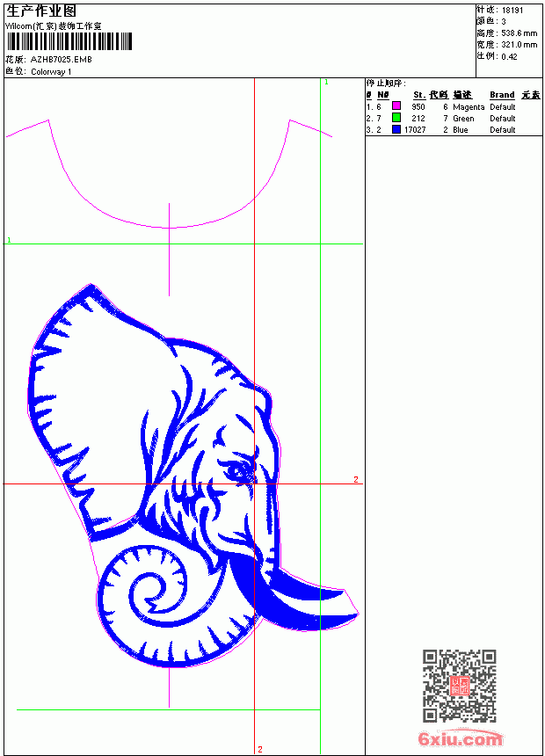Click the green color swatch in row 2
The width and height of the screenshot is (545, 756).
pyautogui.click(x=396, y=117)
